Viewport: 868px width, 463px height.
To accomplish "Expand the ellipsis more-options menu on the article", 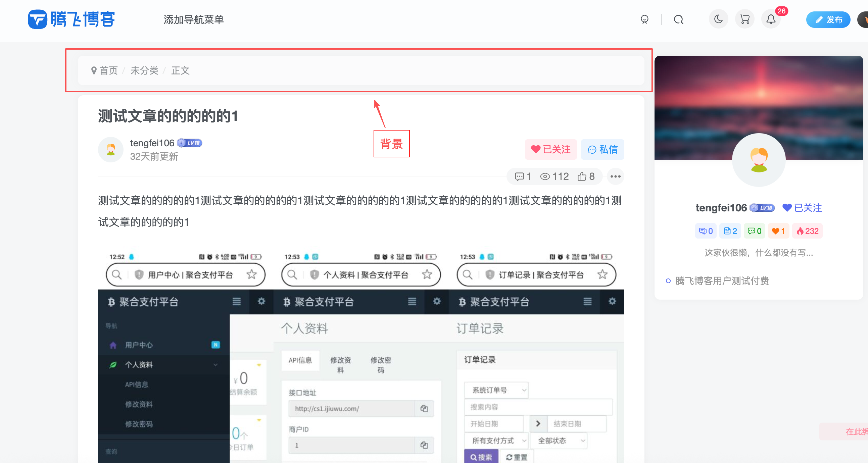I will (x=615, y=176).
